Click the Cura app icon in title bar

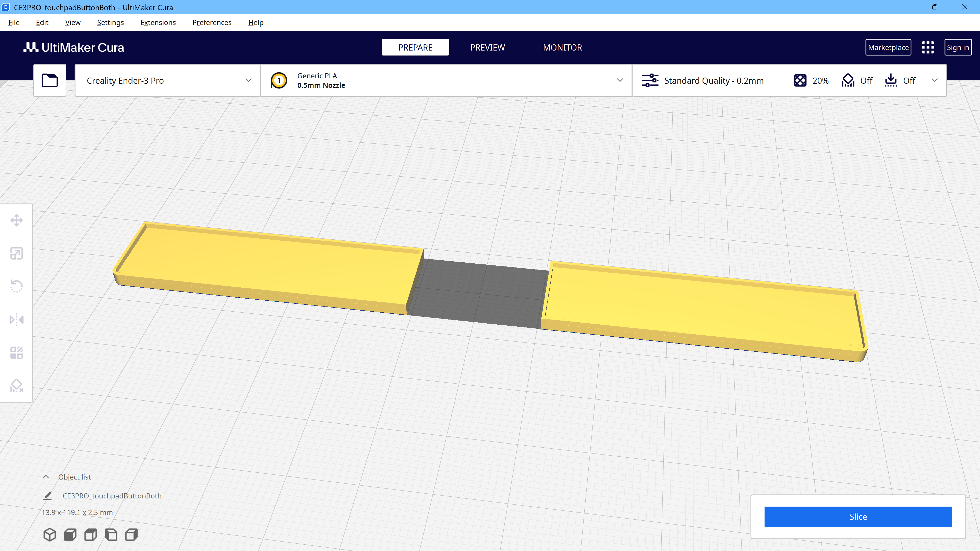[x=6, y=7]
